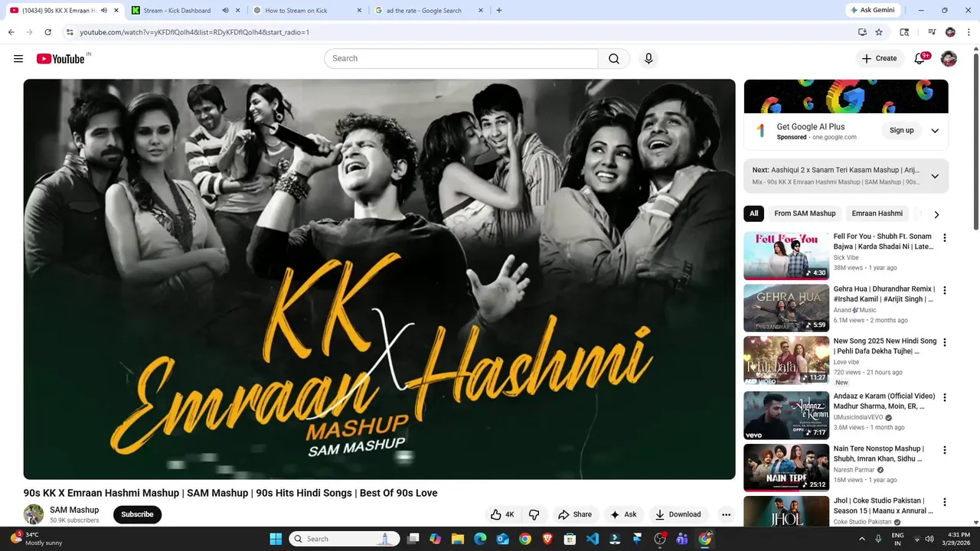
Task: Open YouTube notifications bell
Action: click(x=920, y=59)
